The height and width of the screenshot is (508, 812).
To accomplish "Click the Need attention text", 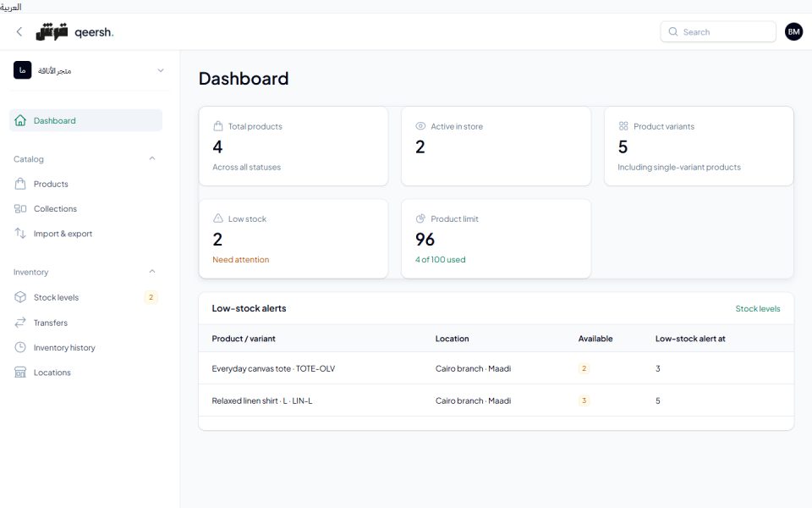I will 241,259.
